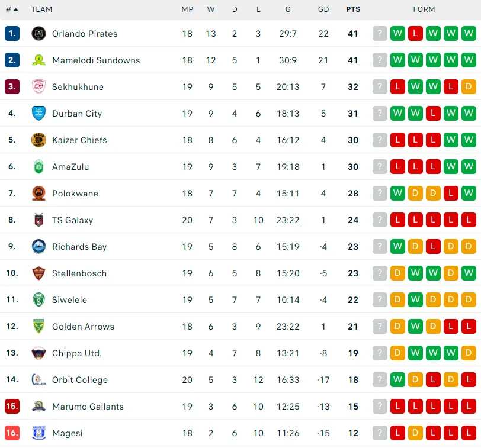Click the Chippa Utd. club badge
The width and height of the screenshot is (481, 448).
39,353
